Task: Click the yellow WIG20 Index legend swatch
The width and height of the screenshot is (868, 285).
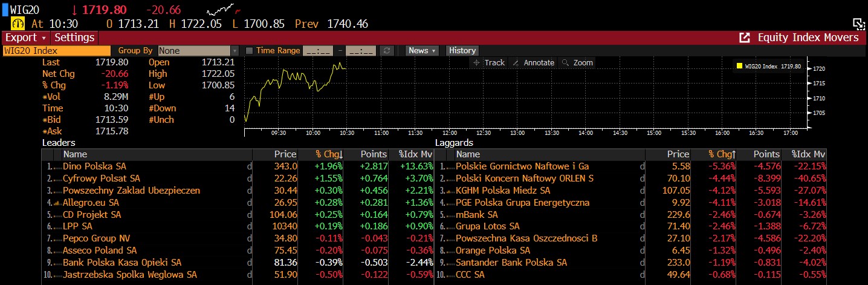Action: pyautogui.click(x=739, y=66)
